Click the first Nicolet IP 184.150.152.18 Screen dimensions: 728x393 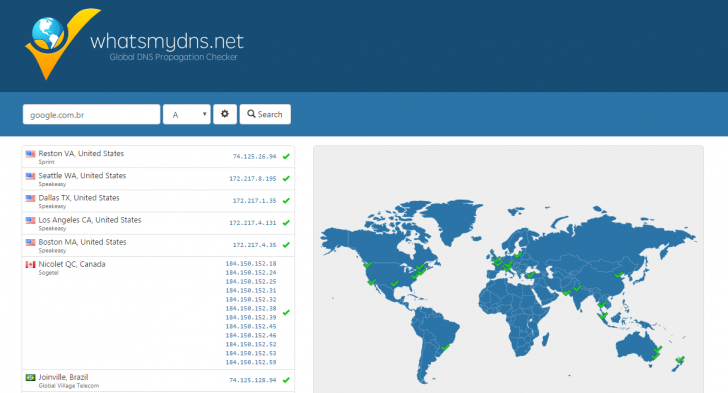tap(251, 263)
